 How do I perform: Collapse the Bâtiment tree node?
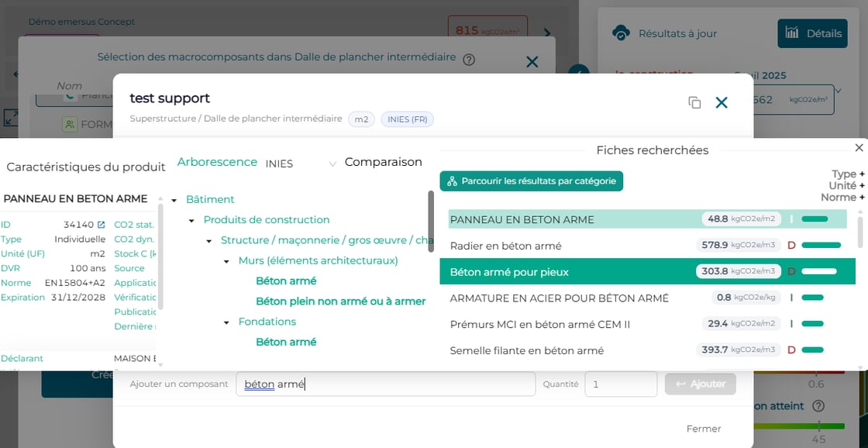174,200
